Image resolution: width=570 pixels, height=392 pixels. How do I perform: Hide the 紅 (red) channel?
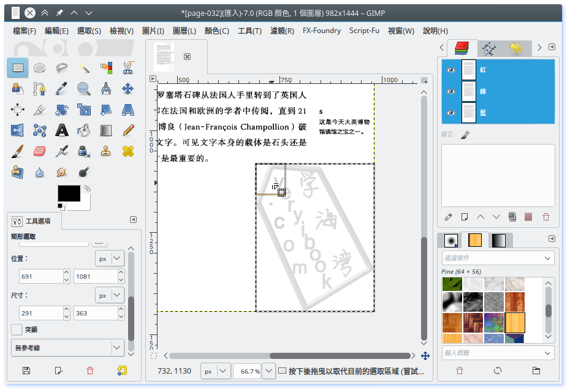click(452, 70)
